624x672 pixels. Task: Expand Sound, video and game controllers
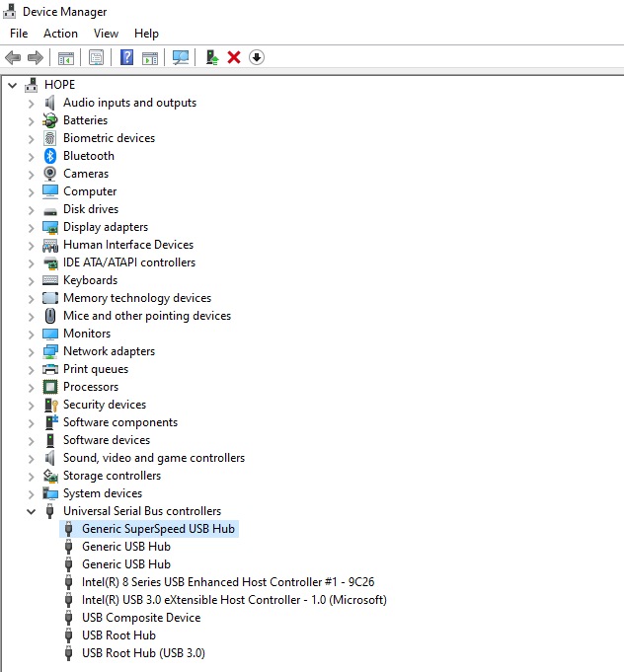point(31,459)
